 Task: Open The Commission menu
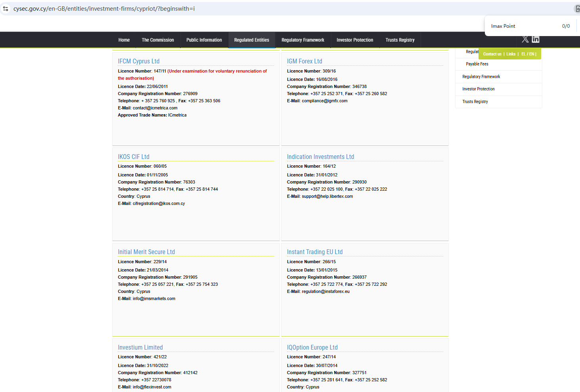coord(158,40)
